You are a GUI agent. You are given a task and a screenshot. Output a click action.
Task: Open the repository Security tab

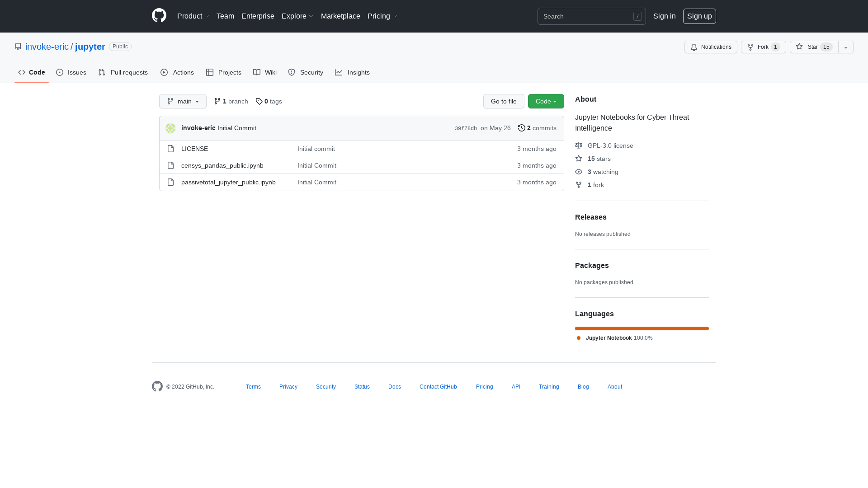point(306,72)
